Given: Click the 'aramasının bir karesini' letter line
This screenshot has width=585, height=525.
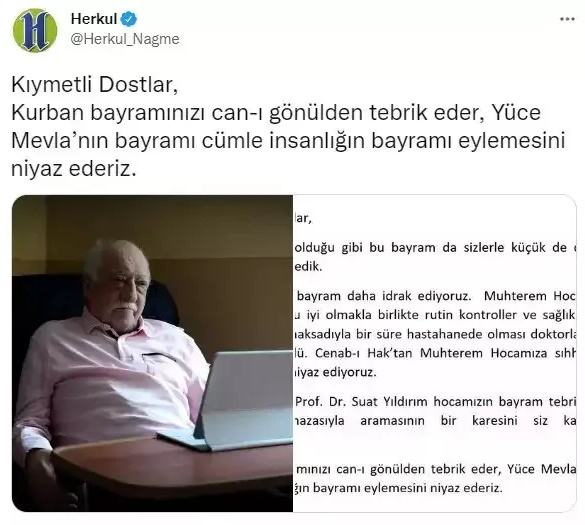Looking at the screenshot, I should pos(435,421).
